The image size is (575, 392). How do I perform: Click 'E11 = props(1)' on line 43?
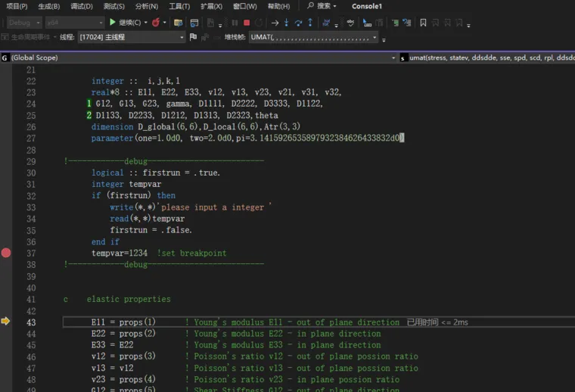(x=123, y=322)
